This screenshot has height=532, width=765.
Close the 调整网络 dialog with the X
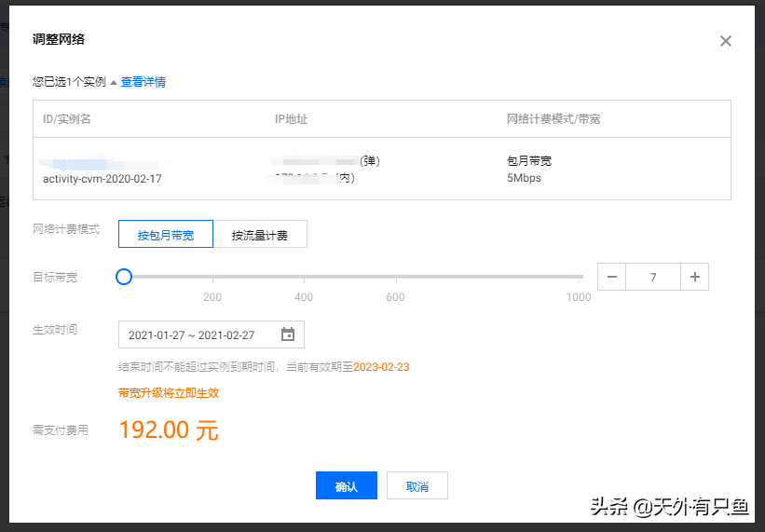(x=726, y=41)
